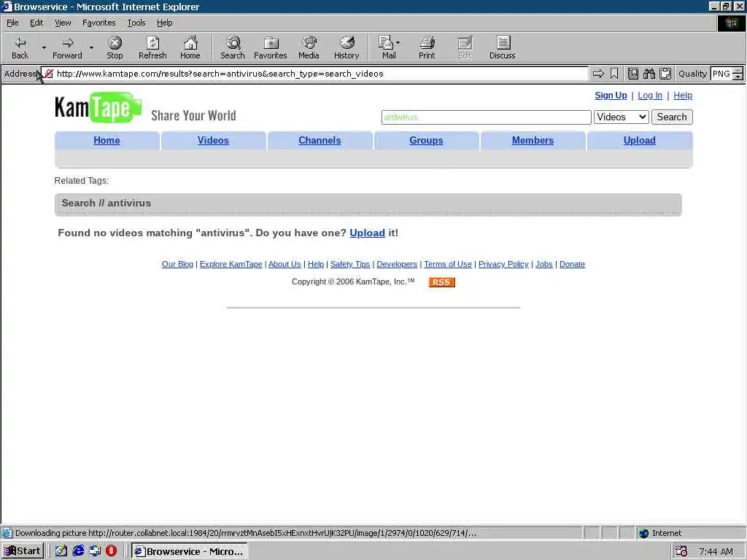Viewport: 747px width, 560px height.
Task: Open the Developers footer link
Action: point(397,264)
